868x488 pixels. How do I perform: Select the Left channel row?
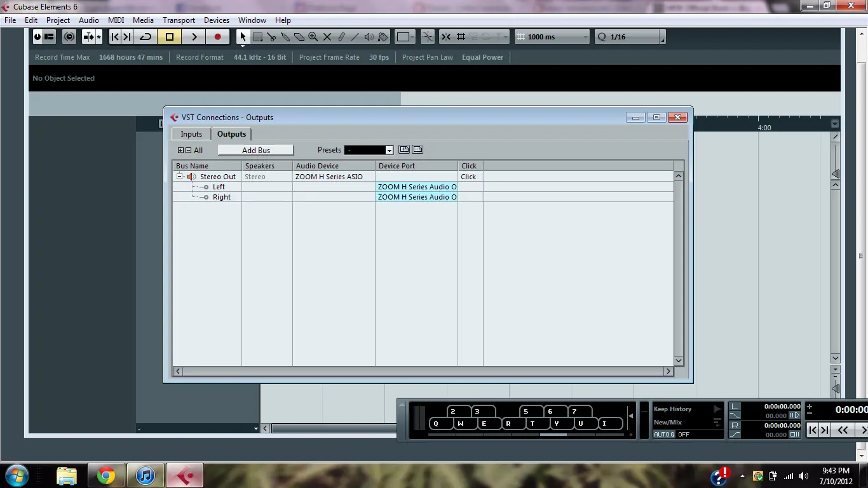[423, 187]
